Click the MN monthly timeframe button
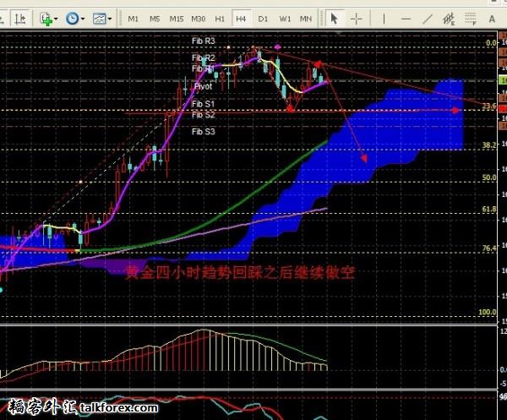Screen dimensions: 507x420 pos(306,18)
